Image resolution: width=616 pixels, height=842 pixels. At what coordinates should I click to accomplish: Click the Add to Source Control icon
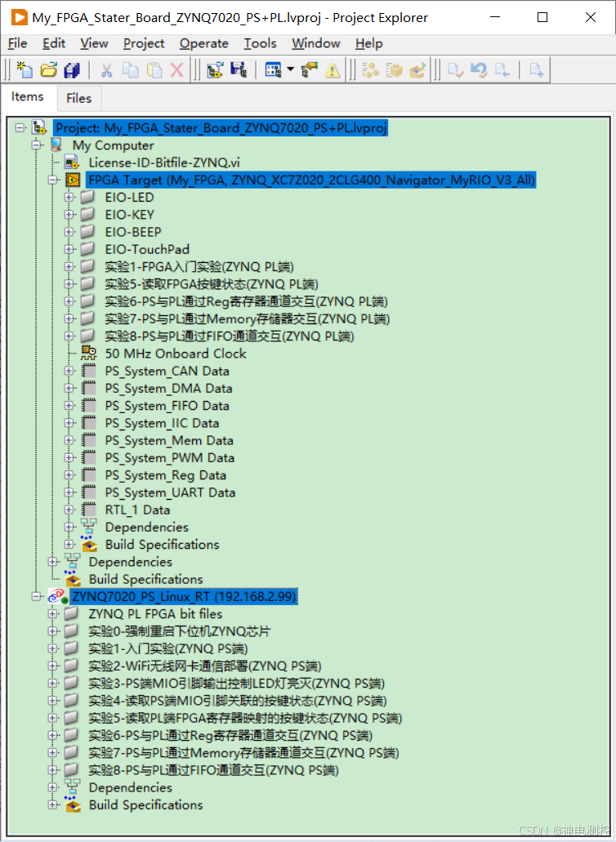536,69
